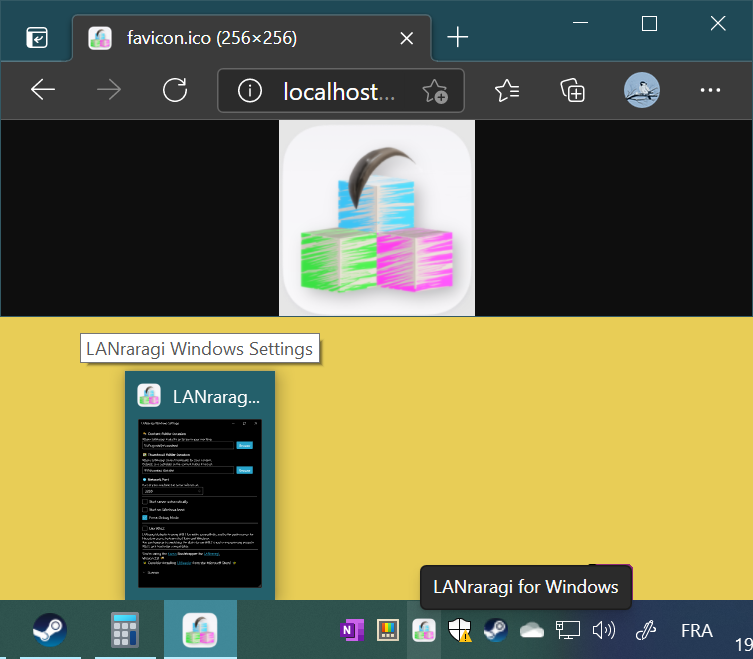
Task: Close the favicon.ico tab
Action: [x=407, y=38]
